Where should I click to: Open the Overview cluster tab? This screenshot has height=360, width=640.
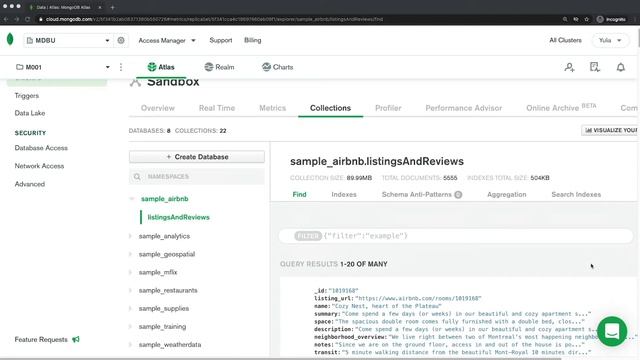[x=158, y=108]
